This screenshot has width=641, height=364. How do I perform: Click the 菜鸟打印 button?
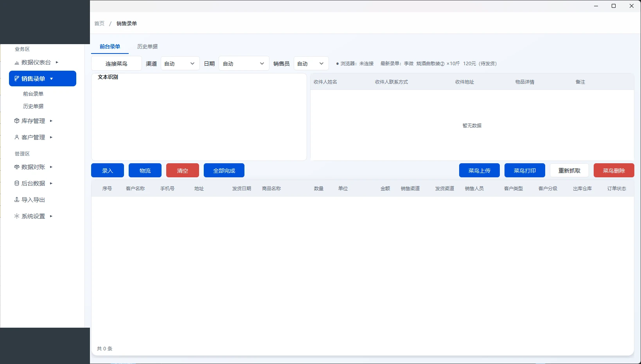tap(525, 171)
